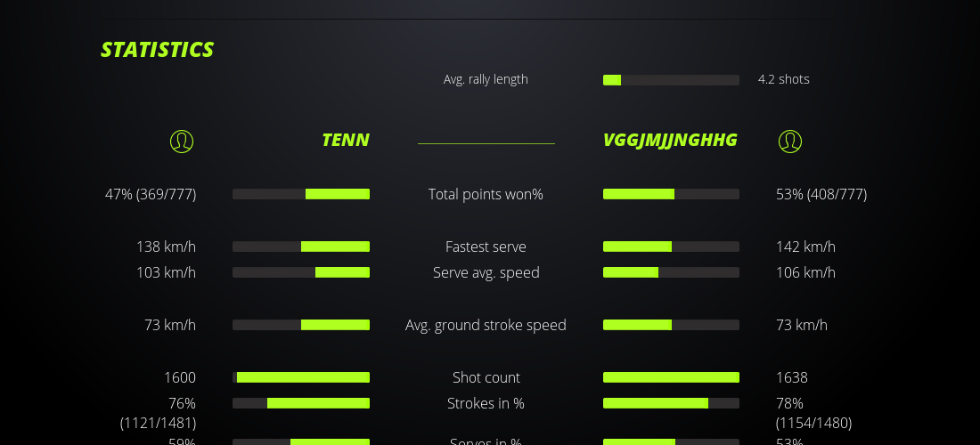The image size is (980, 445).
Task: Select the TENN player name
Action: (x=346, y=140)
